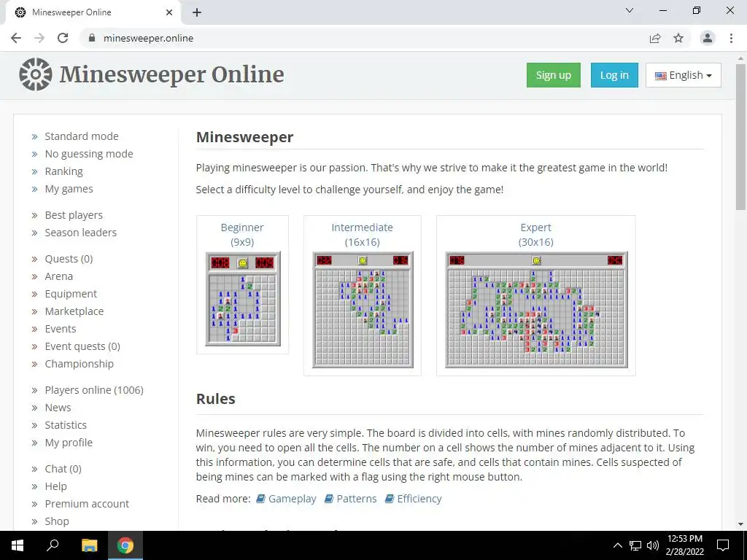Open a new tab with the plus icon
Viewport: 747px width, 560px height.
197,12
